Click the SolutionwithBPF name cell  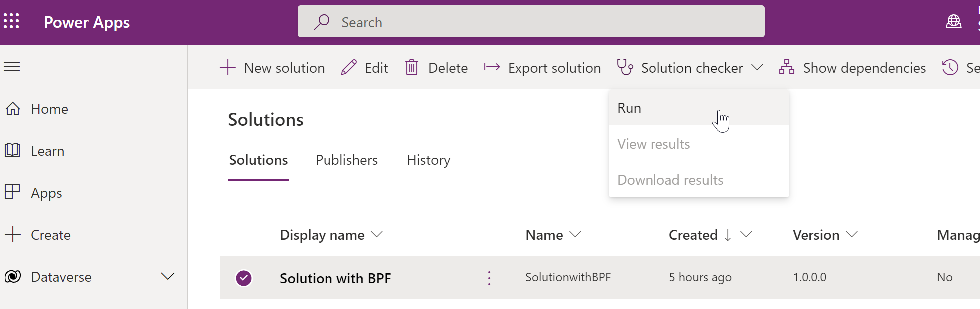coord(568,277)
